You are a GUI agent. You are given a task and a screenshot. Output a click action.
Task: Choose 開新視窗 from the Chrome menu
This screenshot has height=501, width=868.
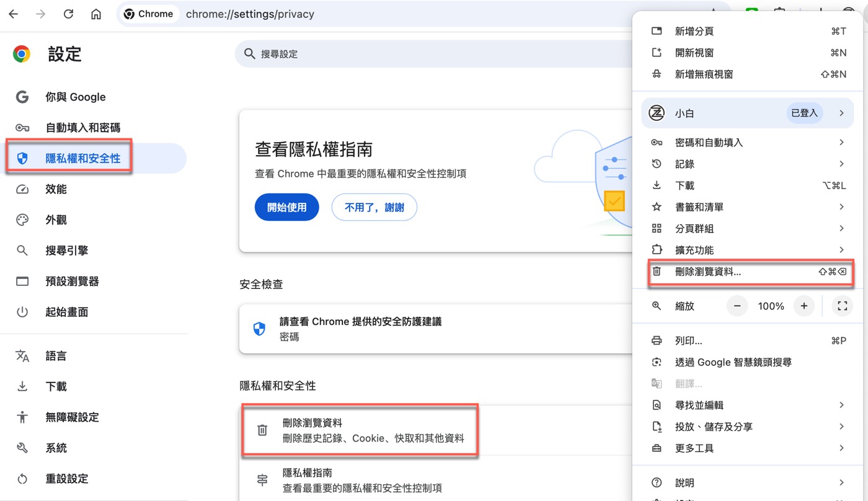coord(748,53)
